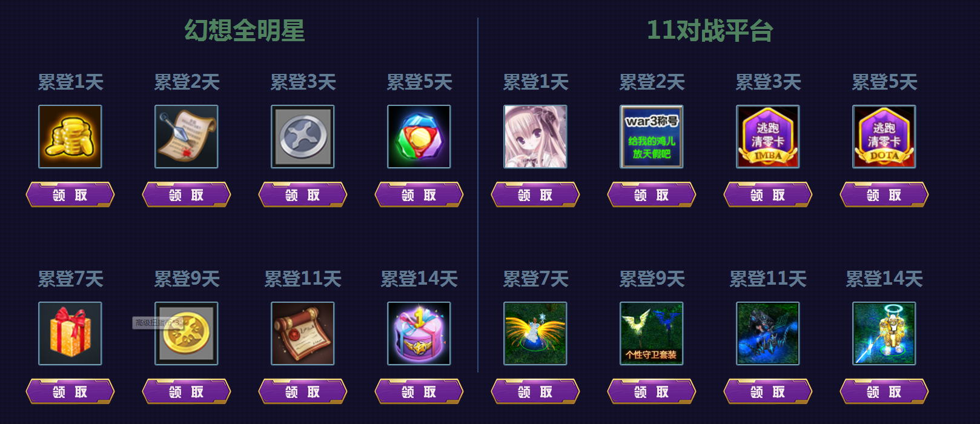Click the 个性守卫套装 reward icon

click(652, 333)
